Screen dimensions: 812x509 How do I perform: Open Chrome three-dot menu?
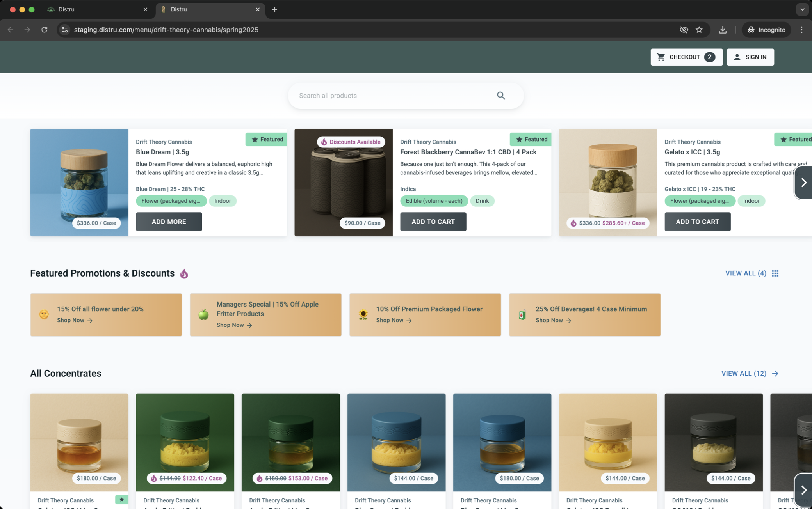click(x=801, y=30)
